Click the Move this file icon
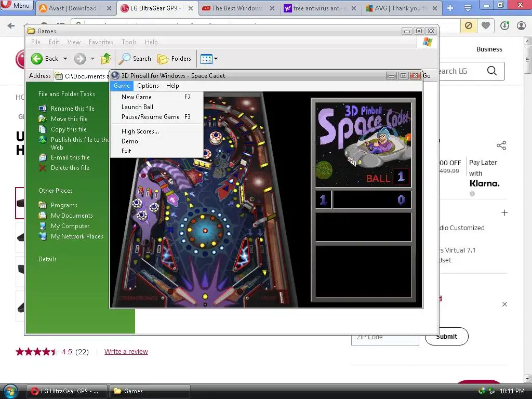This screenshot has height=399, width=532. 43,119
